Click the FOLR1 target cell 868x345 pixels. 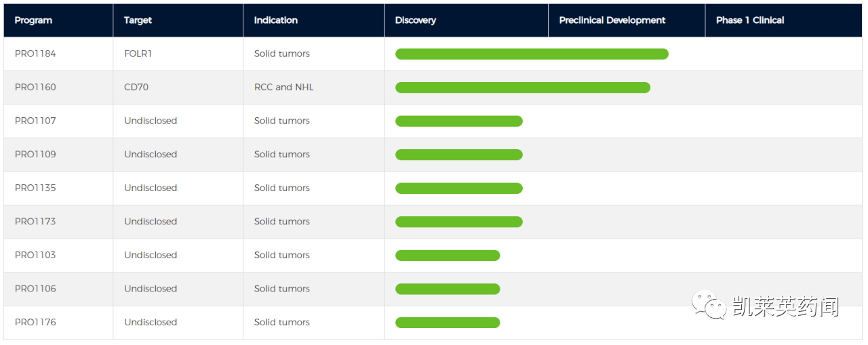pyautogui.click(x=138, y=54)
